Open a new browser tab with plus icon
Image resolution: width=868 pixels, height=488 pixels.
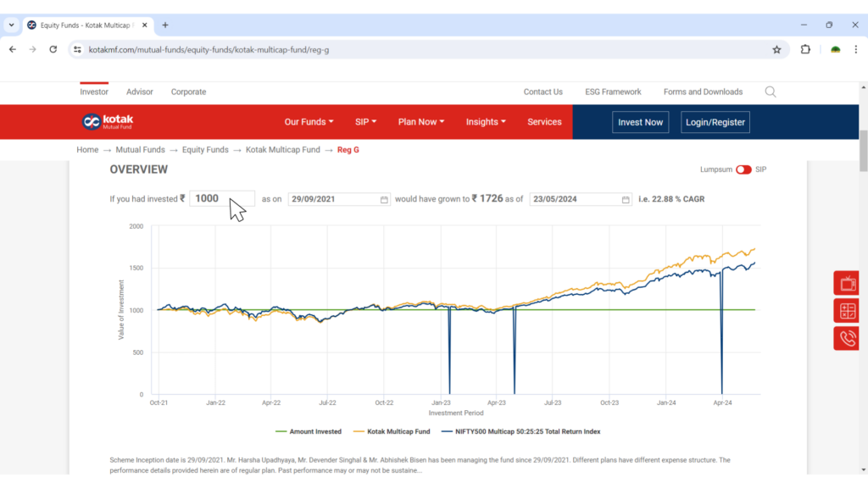coord(165,25)
